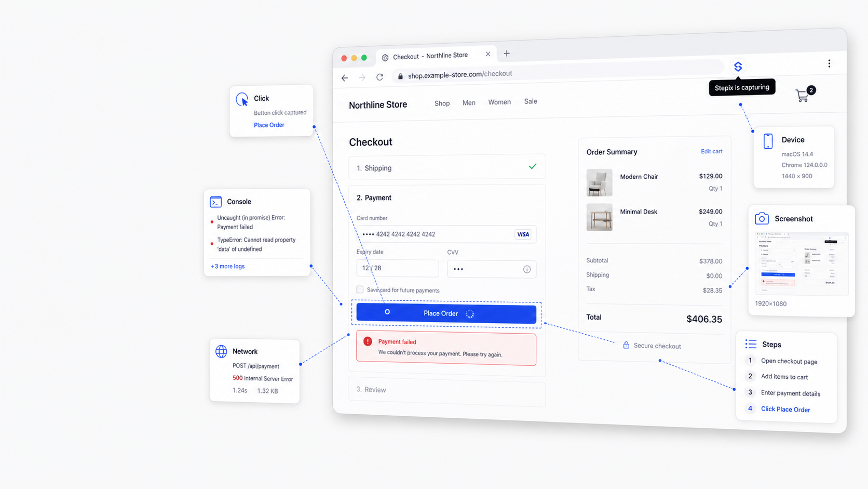Click the Steps card list icon
This screenshot has width=868, height=489.
tap(751, 344)
